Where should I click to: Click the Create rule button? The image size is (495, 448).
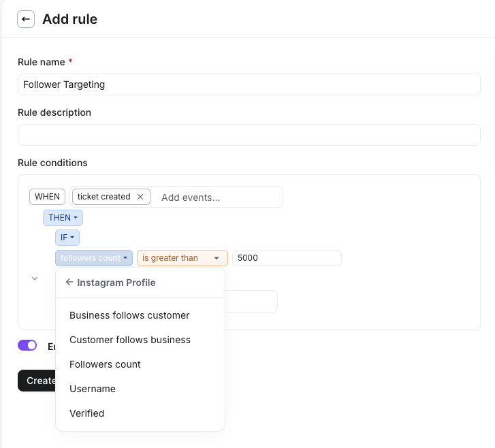[37, 381]
